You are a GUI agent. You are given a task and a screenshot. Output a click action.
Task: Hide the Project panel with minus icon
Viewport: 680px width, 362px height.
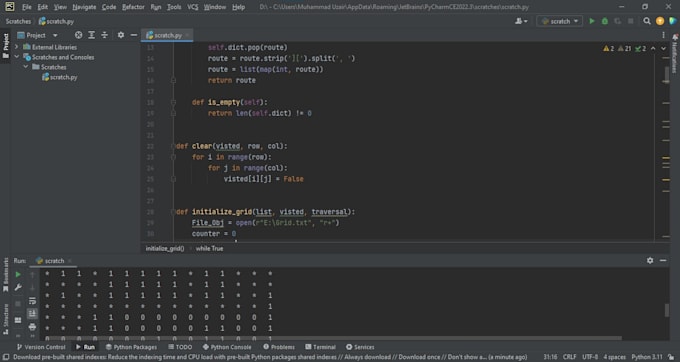(134, 35)
